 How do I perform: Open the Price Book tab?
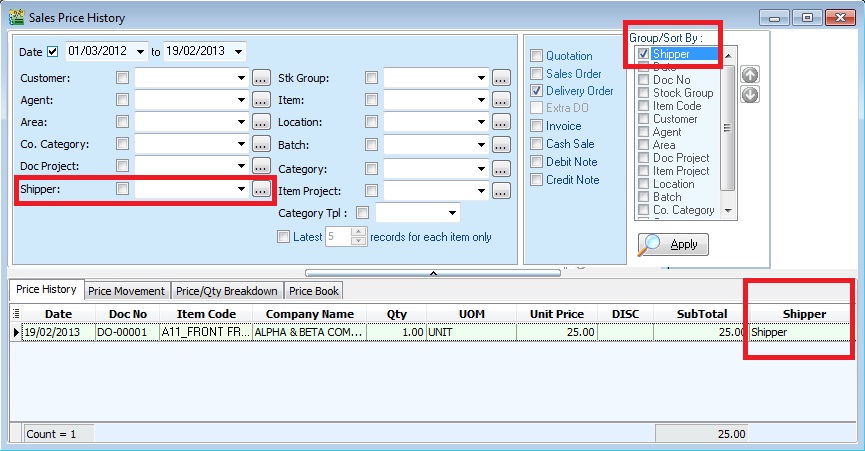pyautogui.click(x=314, y=291)
